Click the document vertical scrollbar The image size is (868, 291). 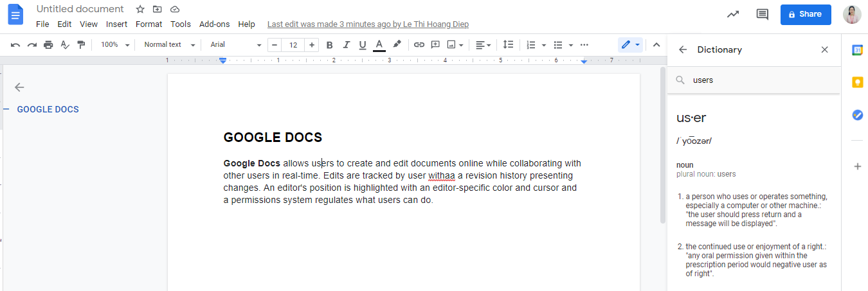pyautogui.click(x=663, y=146)
